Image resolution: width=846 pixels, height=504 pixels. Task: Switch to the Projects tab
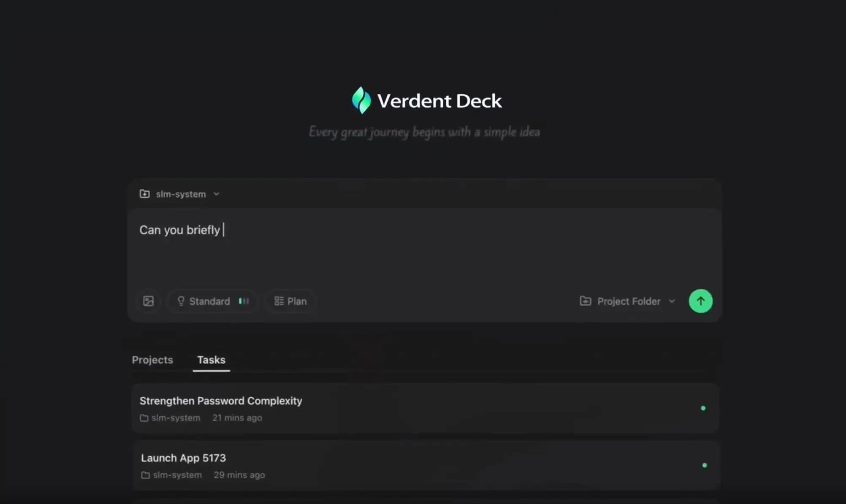click(x=152, y=360)
